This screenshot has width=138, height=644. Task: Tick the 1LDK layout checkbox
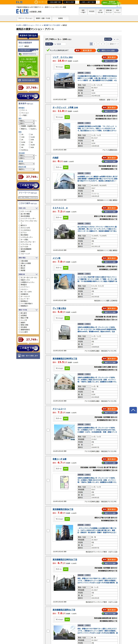(30, 137)
